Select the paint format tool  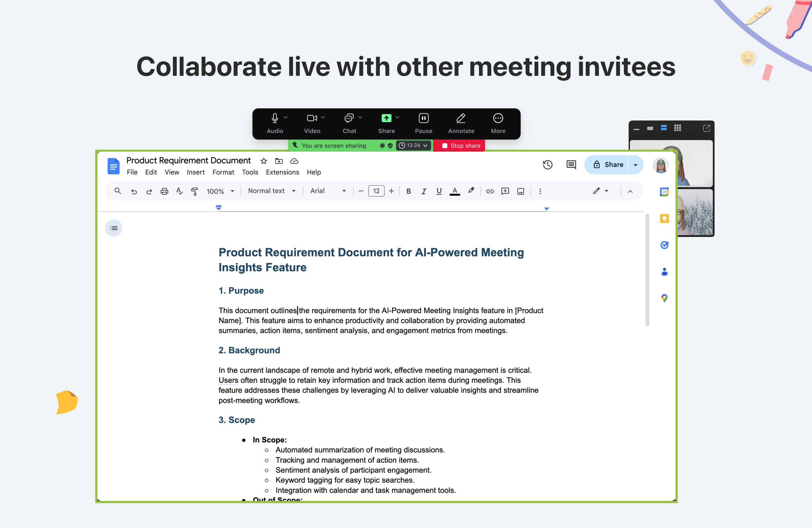pyautogui.click(x=195, y=191)
